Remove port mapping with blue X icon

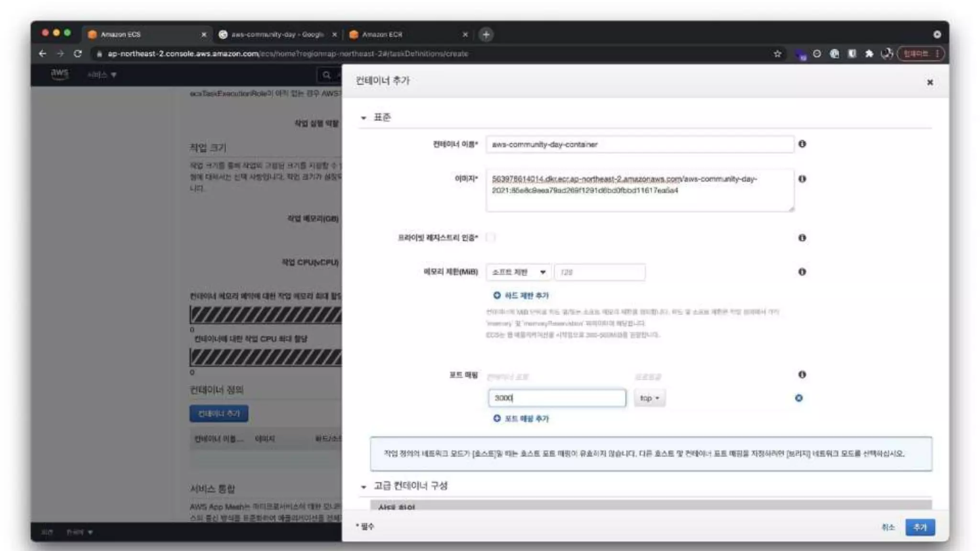[x=799, y=398]
